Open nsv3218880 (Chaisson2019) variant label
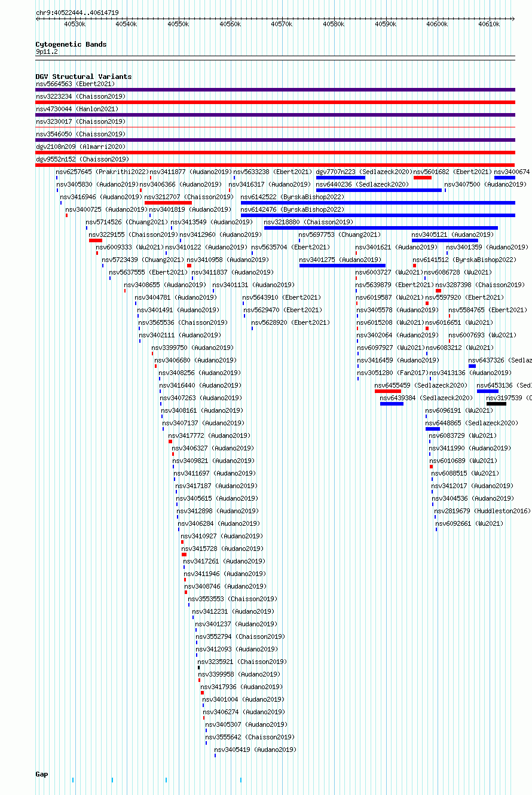Image resolution: width=532 pixels, height=795 pixels. pos(308,223)
